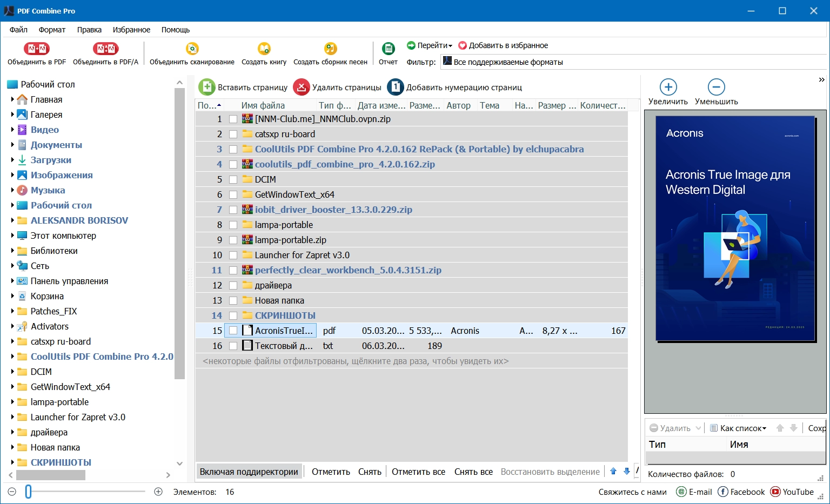This screenshot has height=504, width=830.
Task: Click the Create songbook icon
Action: 330,49
